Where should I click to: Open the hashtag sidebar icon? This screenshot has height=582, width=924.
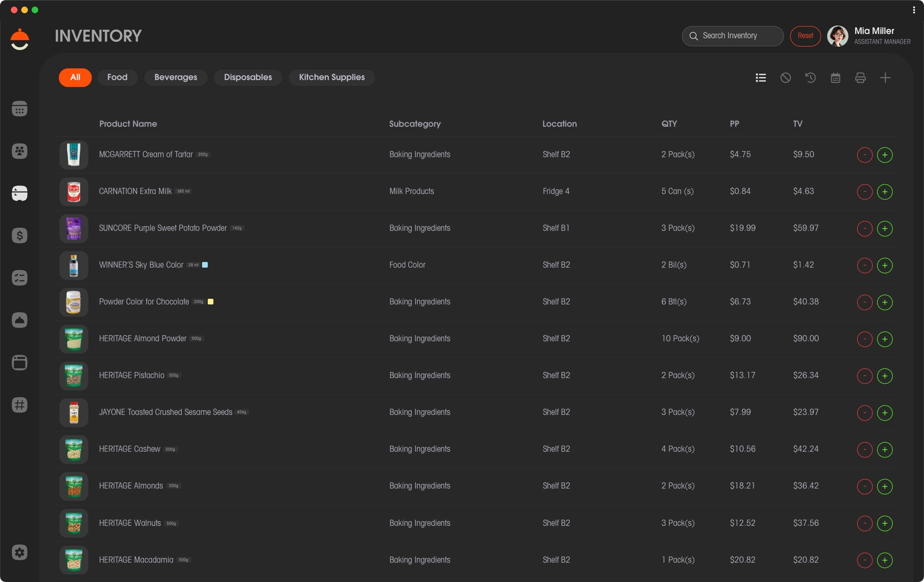pos(19,405)
